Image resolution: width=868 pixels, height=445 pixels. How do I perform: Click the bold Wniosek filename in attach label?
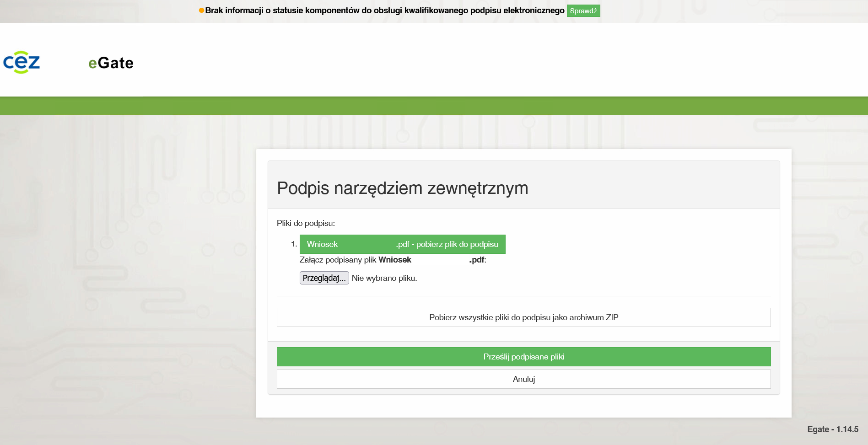395,260
